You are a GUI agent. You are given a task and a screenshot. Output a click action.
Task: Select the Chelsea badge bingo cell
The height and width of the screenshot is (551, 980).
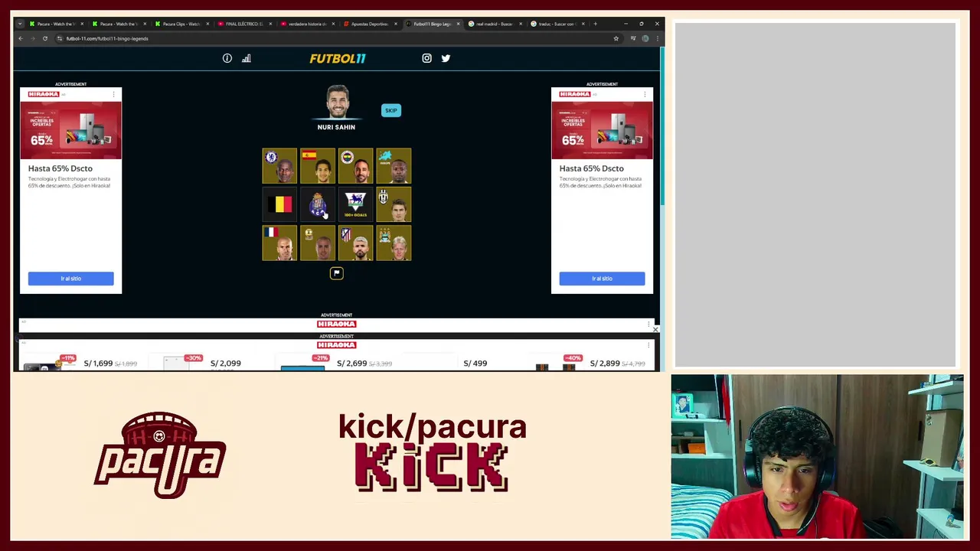click(x=279, y=166)
